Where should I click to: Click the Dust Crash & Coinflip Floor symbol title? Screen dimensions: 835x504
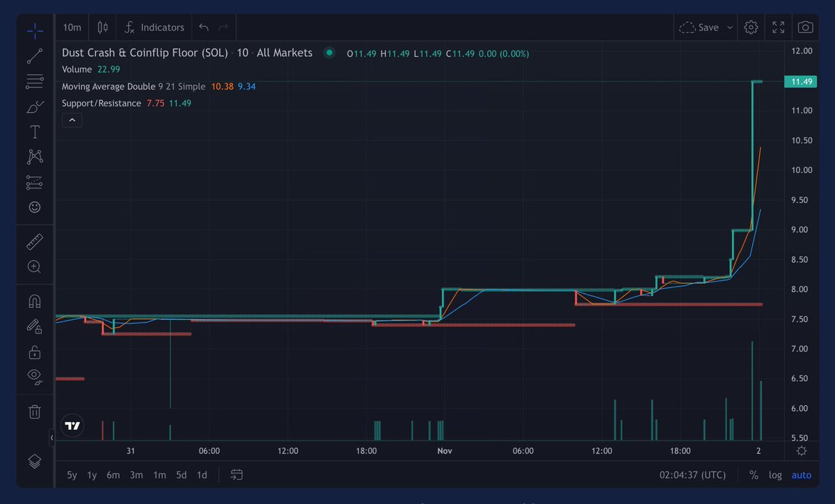tap(145, 53)
